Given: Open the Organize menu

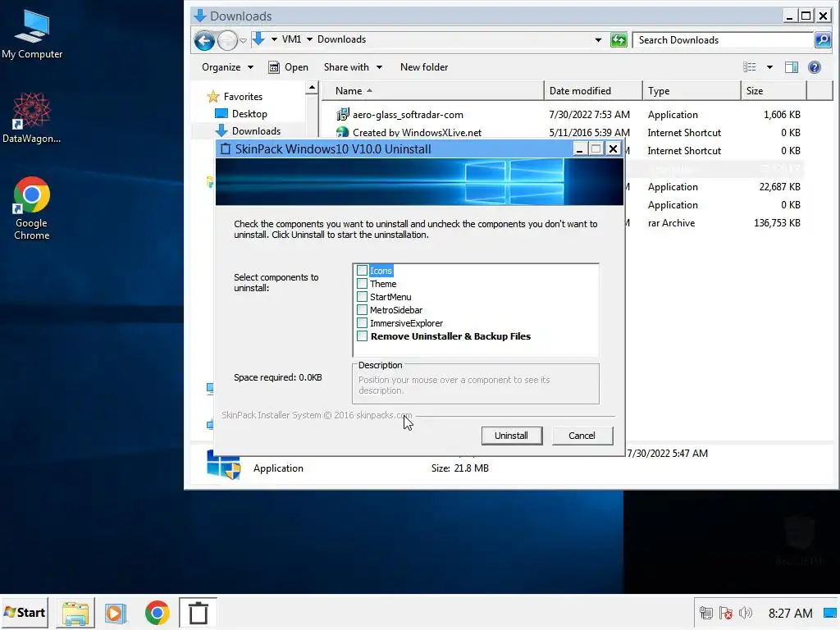Looking at the screenshot, I should (228, 67).
